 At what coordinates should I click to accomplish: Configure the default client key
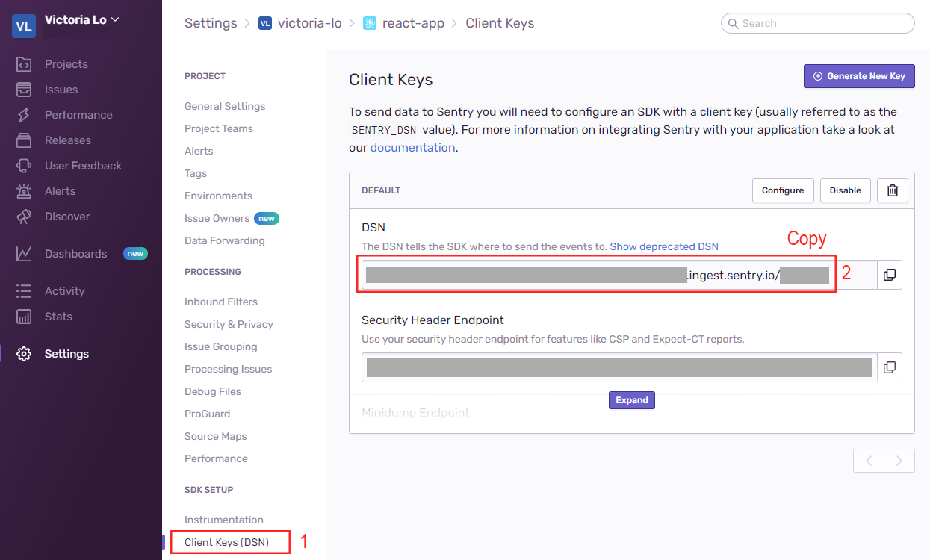[783, 190]
